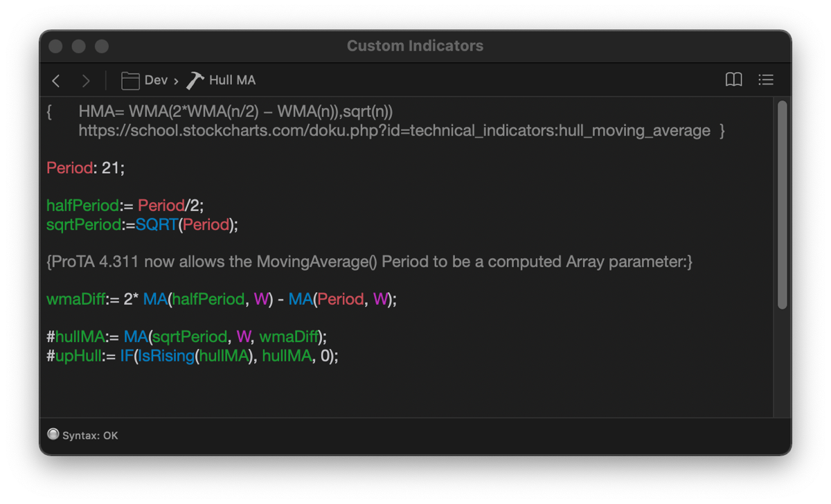831x504 pixels.
Task: Click the Custom Indicators window title
Action: [415, 46]
